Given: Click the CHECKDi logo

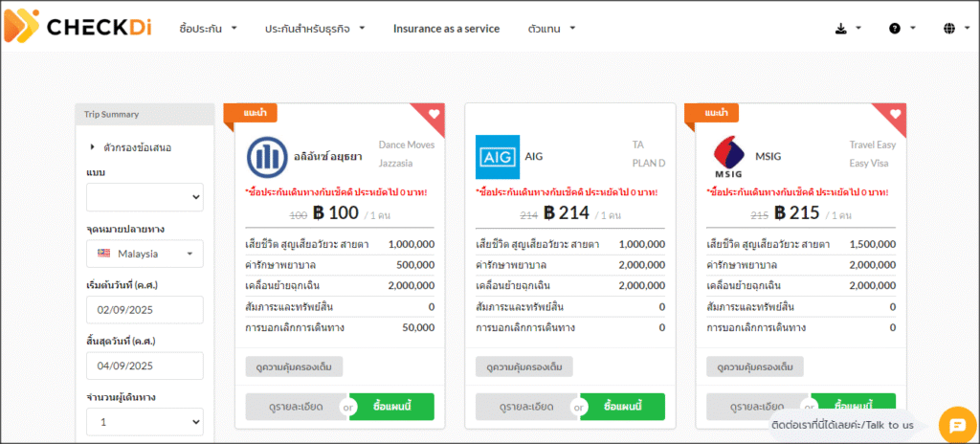Looking at the screenshot, I should click(x=78, y=26).
